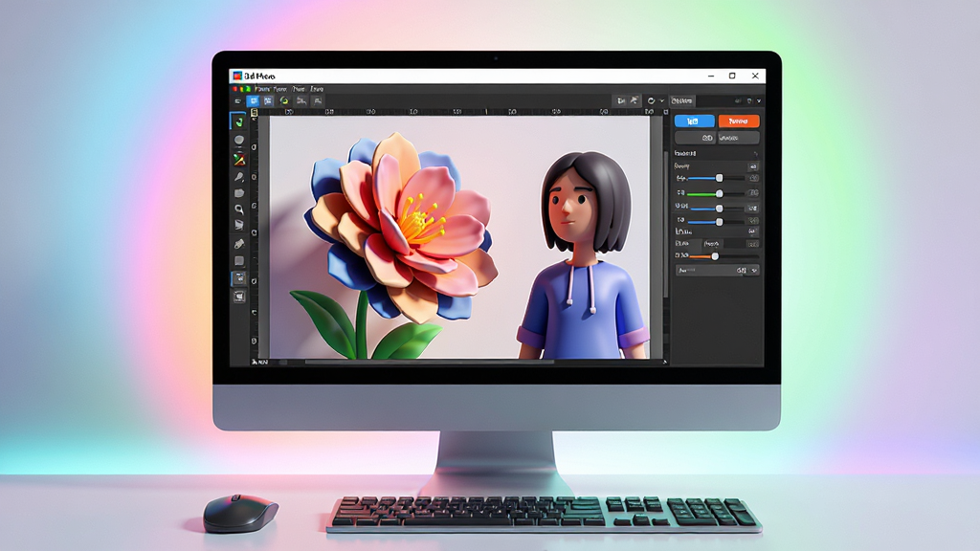Adjust the blue slider just below the green one
The height and width of the screenshot is (551, 980).
point(716,208)
